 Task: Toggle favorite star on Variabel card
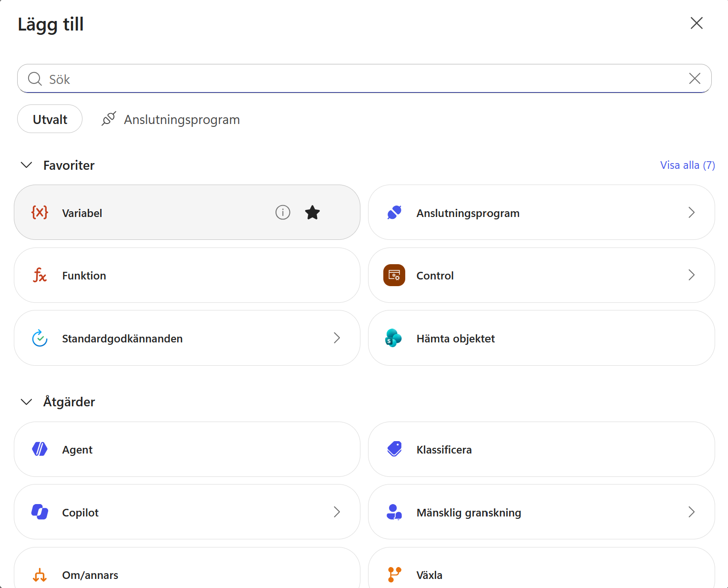tap(312, 212)
